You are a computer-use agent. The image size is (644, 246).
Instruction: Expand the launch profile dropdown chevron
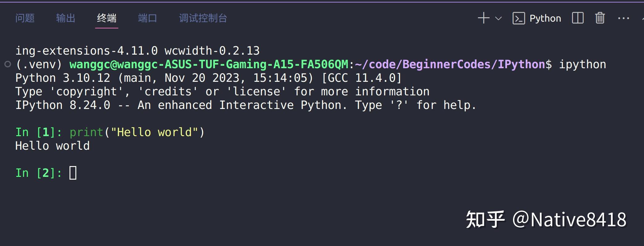point(498,18)
